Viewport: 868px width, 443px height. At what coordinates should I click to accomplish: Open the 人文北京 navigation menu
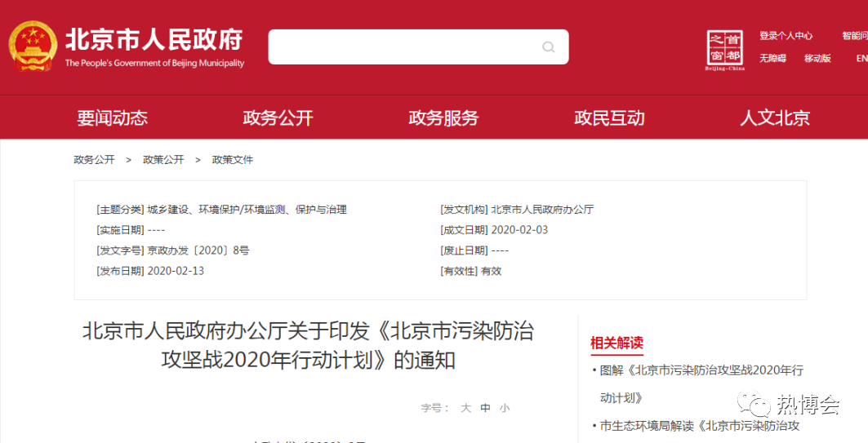[x=775, y=117]
